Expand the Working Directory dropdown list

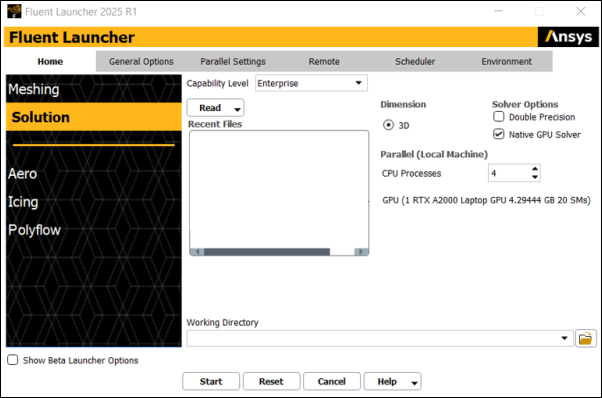pyautogui.click(x=564, y=338)
